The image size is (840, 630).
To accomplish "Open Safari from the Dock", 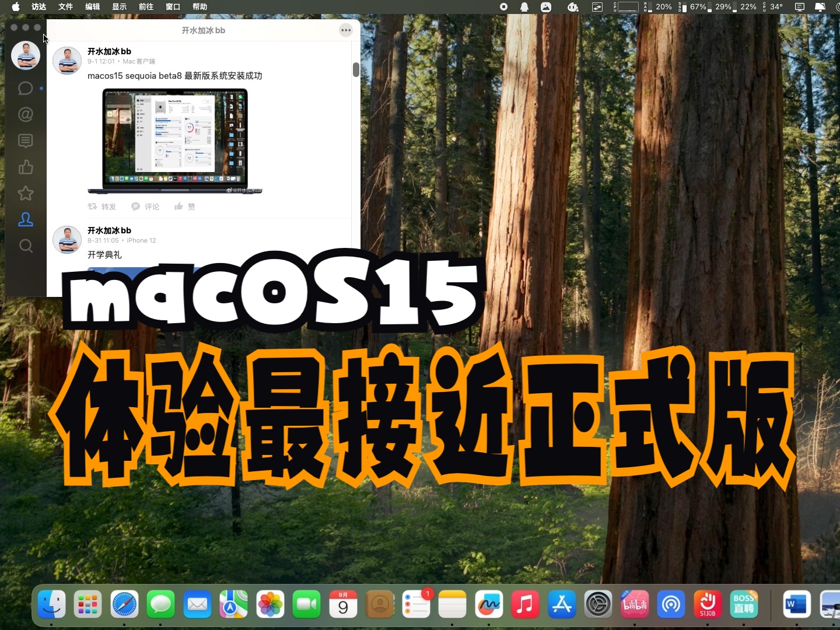I will (x=124, y=604).
